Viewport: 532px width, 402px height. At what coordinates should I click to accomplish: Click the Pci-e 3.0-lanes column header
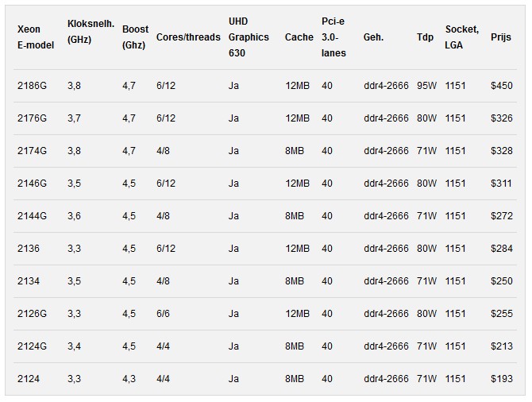(333, 37)
